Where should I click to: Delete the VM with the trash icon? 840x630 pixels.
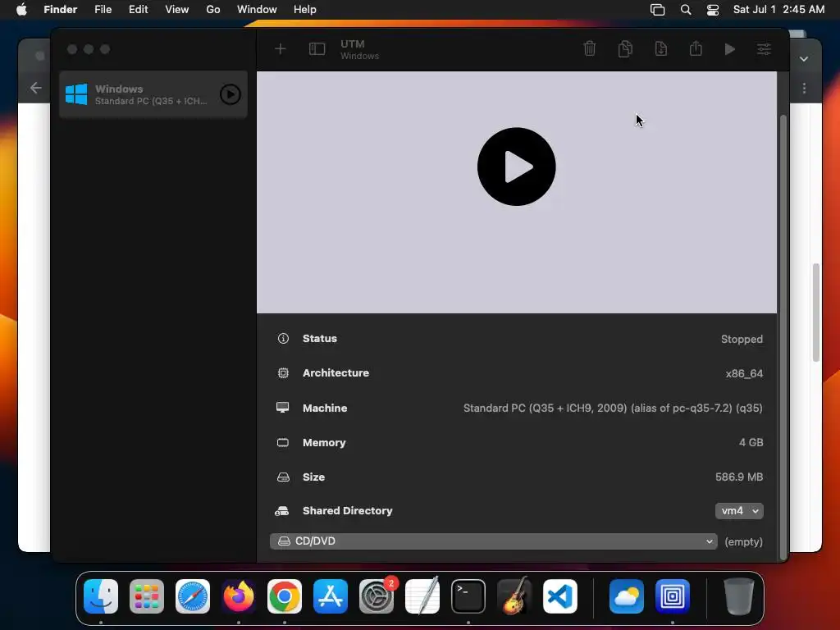point(589,48)
